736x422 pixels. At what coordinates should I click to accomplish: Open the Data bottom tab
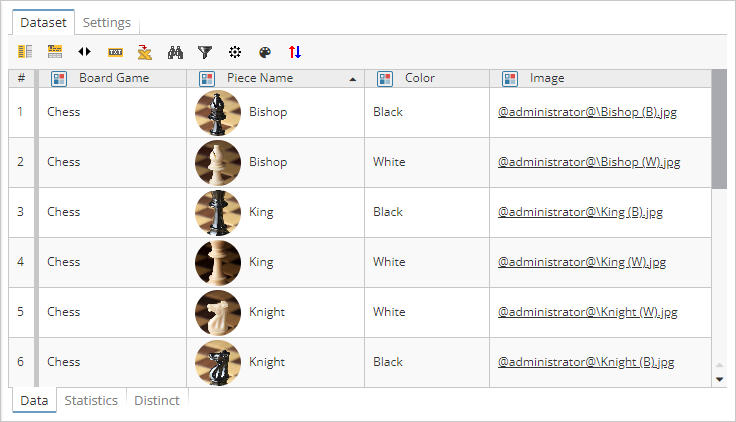pos(34,400)
